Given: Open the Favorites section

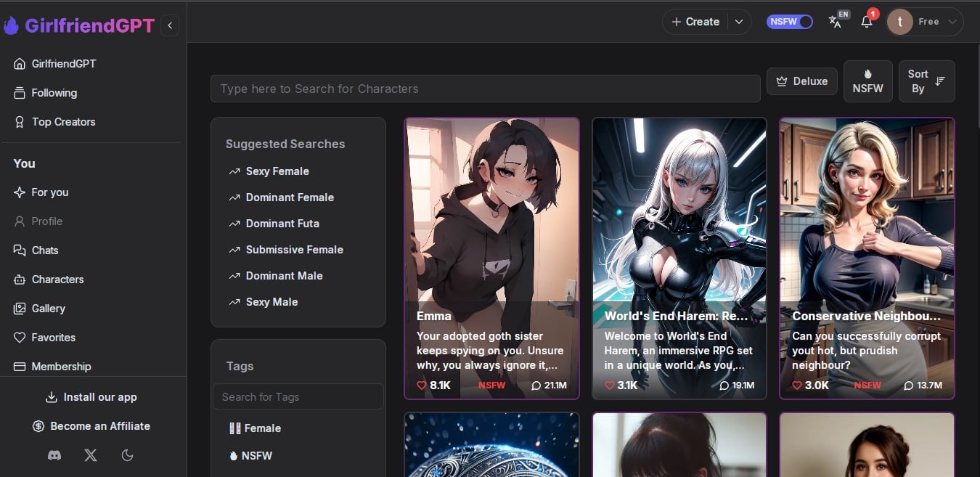Looking at the screenshot, I should [45, 338].
